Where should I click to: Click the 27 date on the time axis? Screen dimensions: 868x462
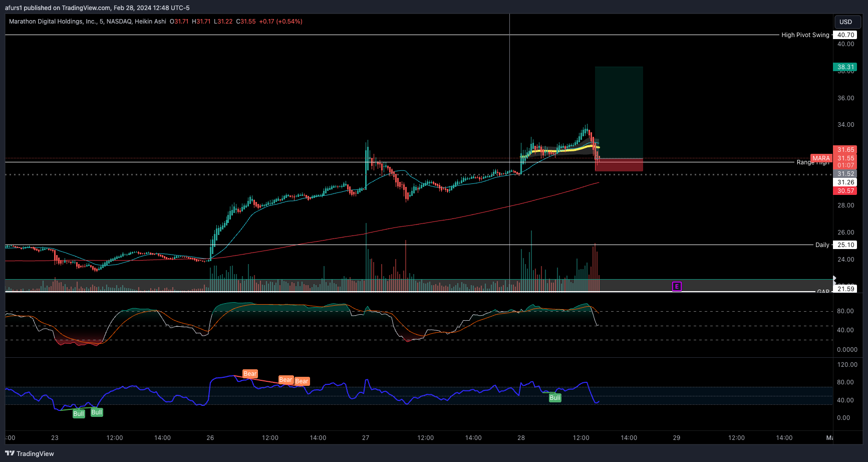coord(366,438)
